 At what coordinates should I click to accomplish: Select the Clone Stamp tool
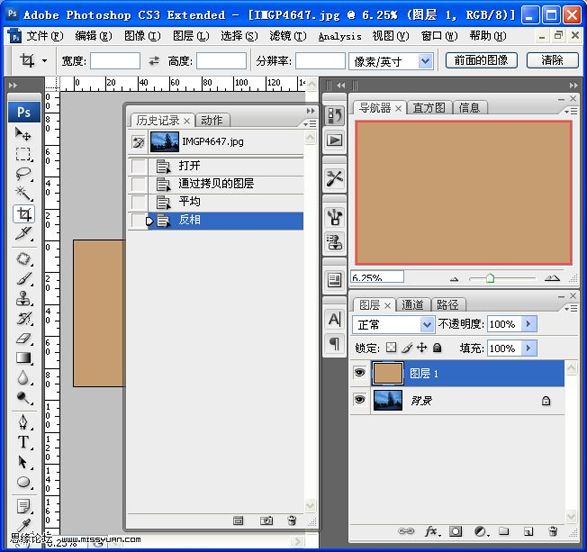coord(23,299)
